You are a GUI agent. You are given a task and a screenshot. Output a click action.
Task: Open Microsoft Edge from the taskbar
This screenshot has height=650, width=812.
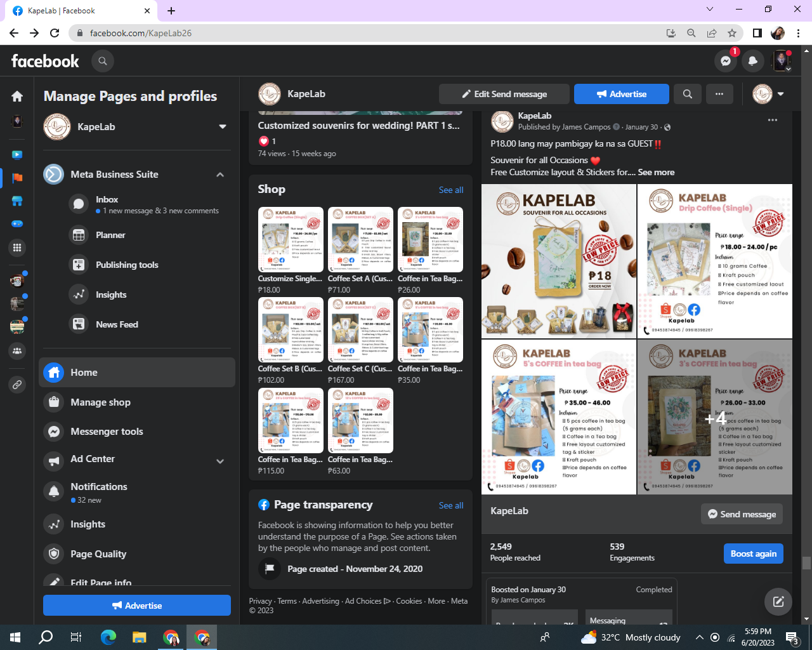[x=108, y=637]
